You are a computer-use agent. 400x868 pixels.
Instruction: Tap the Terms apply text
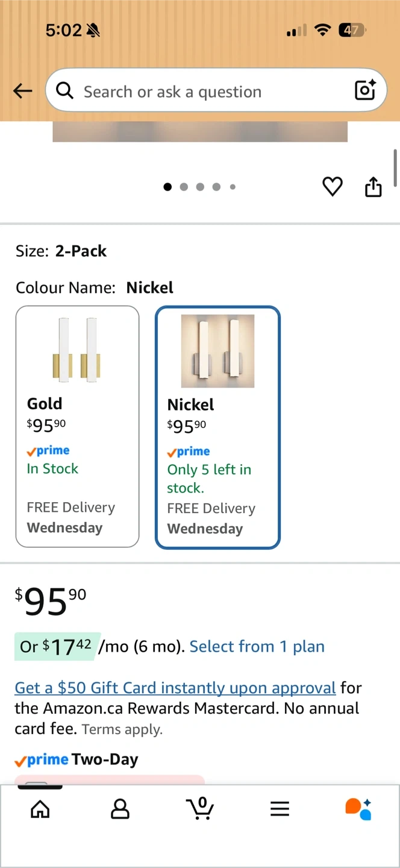(122, 729)
